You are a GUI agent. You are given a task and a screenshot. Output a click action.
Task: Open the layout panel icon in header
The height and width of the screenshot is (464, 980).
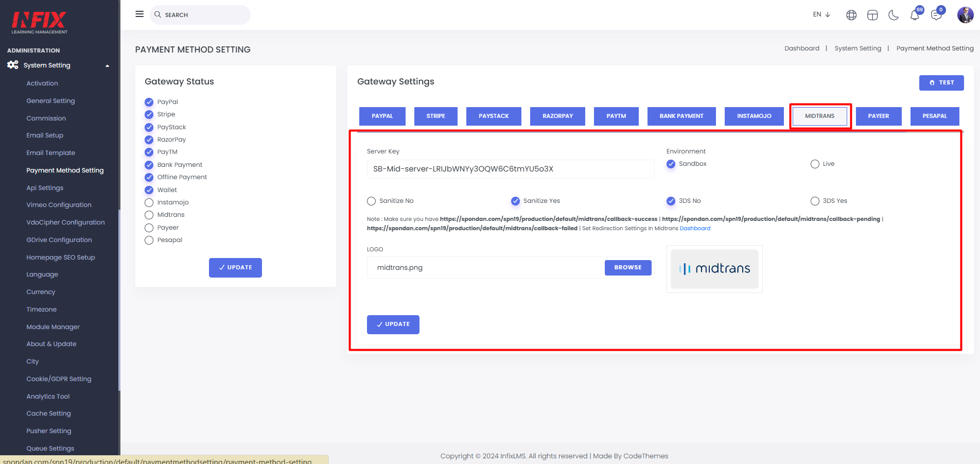click(x=872, y=15)
